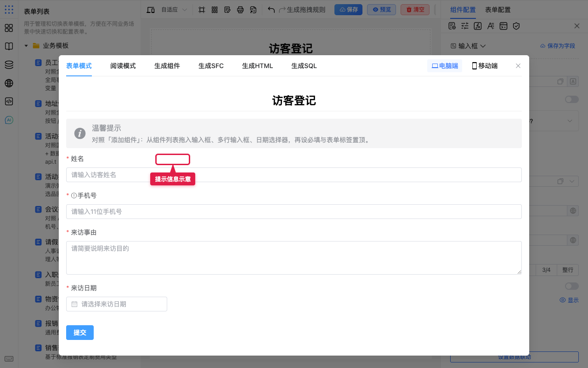Click the 保存 button in toolbar
Viewport: 588px width, 368px height.
[348, 10]
